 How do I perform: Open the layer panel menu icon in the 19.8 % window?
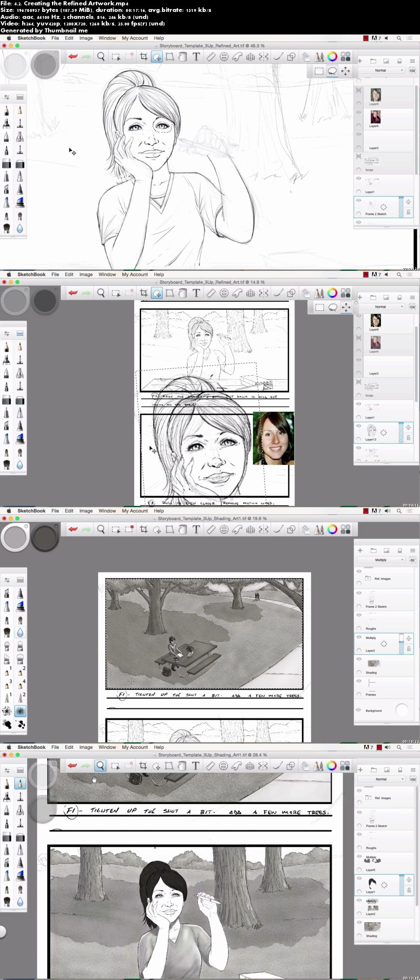[x=413, y=550]
